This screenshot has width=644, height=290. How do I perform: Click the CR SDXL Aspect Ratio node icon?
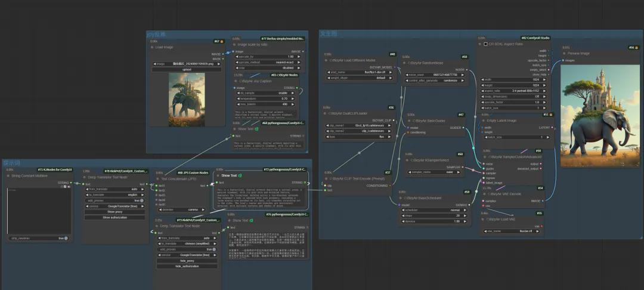click(x=485, y=44)
